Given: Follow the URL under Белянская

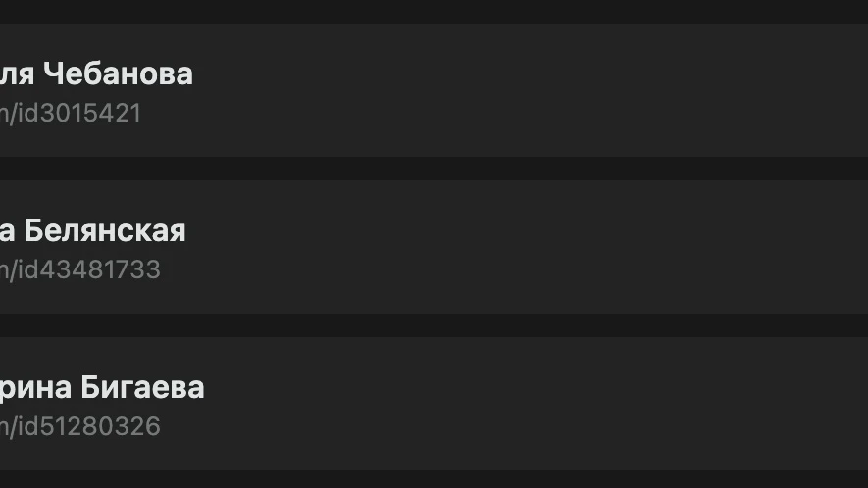Looking at the screenshot, I should click(x=79, y=269).
